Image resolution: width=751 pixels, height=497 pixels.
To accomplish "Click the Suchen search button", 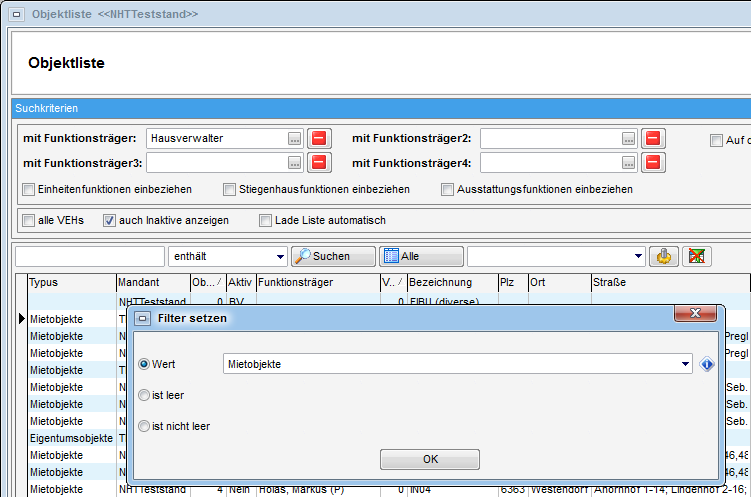I will [x=333, y=256].
